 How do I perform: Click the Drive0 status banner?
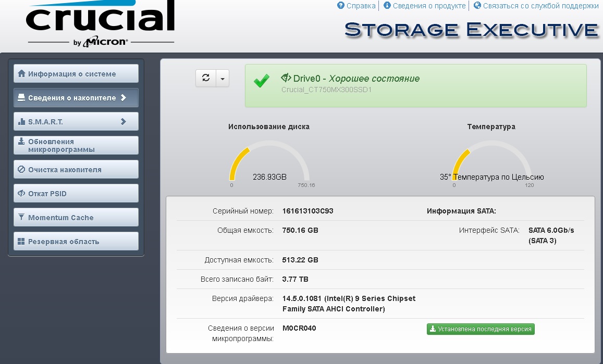415,85
